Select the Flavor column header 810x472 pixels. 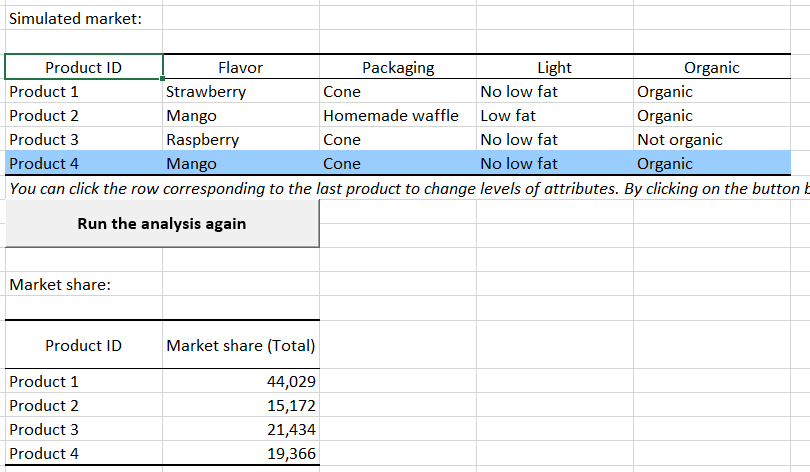point(240,68)
